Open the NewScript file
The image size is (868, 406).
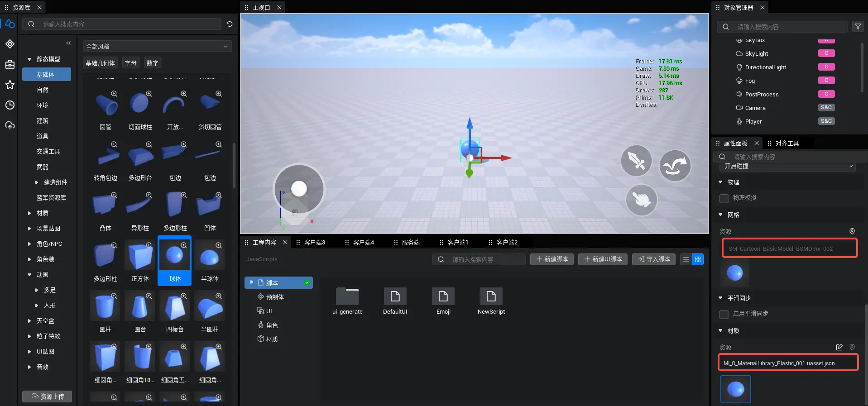click(x=491, y=301)
